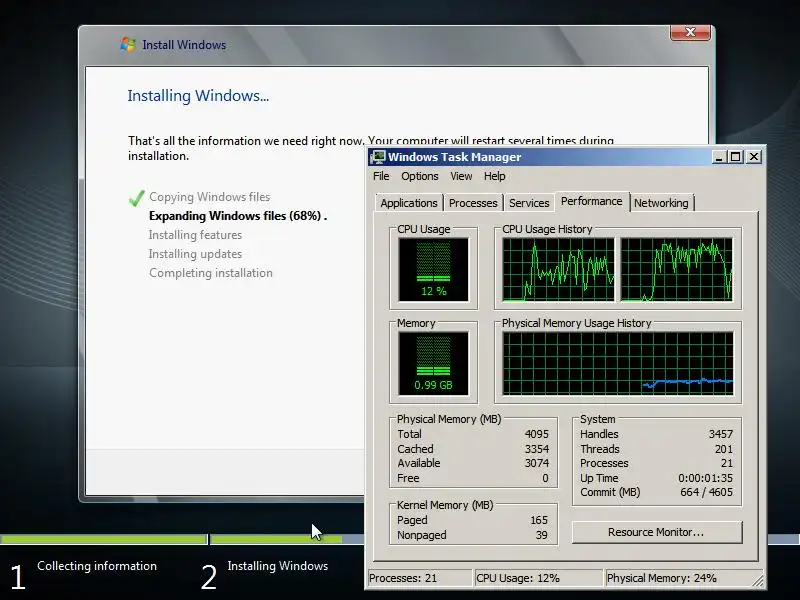Click the Install Windows title text

coord(184,45)
